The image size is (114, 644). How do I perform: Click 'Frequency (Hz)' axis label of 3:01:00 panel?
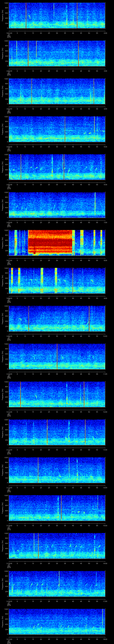point(3,16)
